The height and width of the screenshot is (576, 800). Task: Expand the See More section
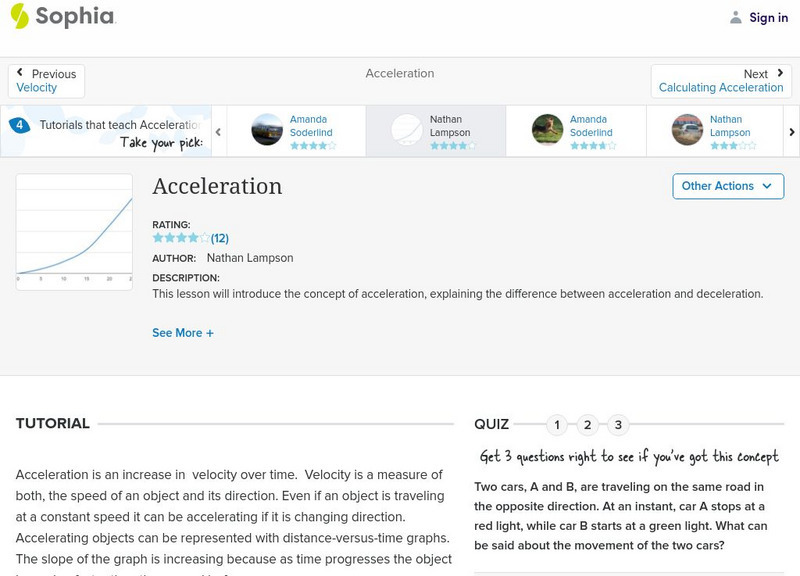(x=183, y=332)
